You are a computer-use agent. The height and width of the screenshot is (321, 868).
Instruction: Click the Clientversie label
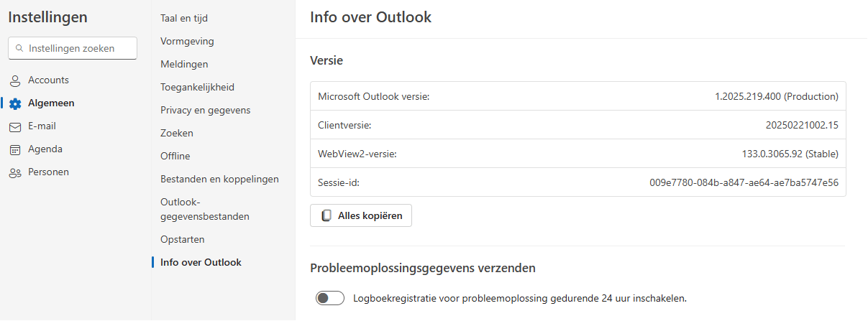tap(344, 125)
